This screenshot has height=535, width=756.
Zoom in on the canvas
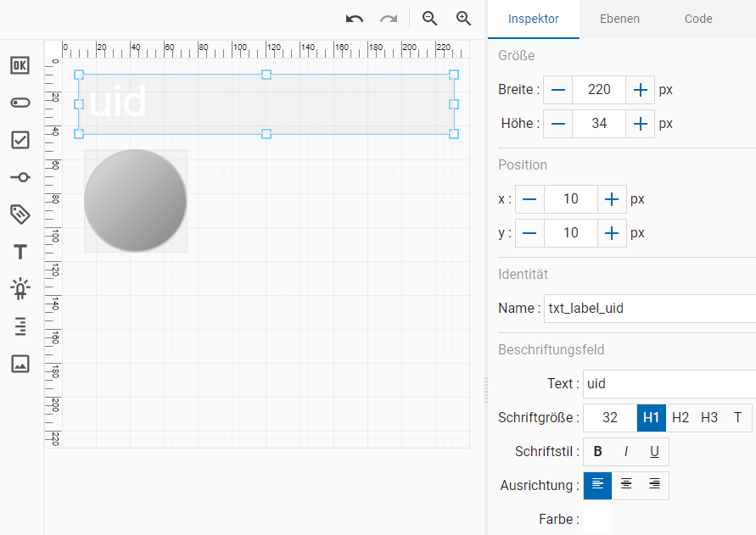[x=463, y=19]
